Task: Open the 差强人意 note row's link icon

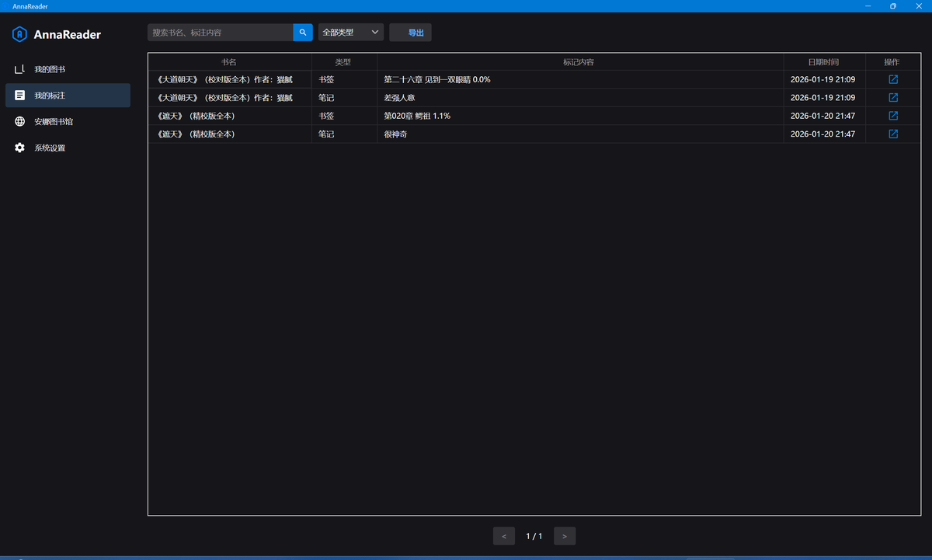Action: (x=893, y=98)
